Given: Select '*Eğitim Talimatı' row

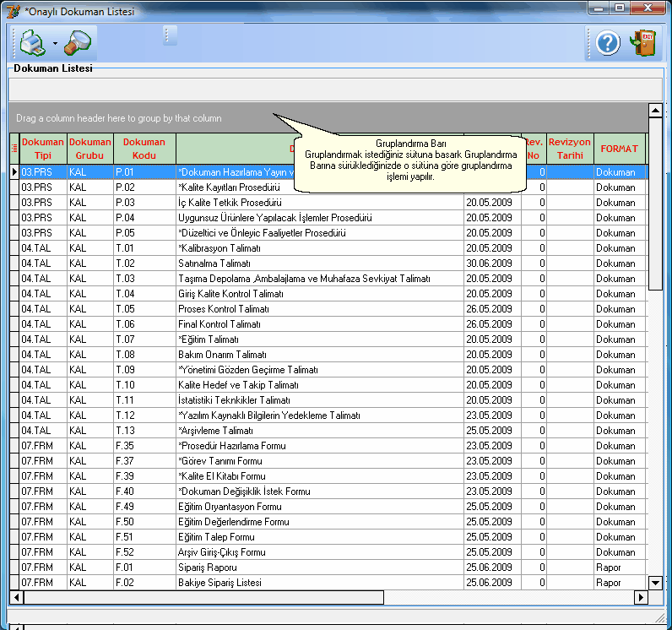Looking at the screenshot, I should (328, 339).
